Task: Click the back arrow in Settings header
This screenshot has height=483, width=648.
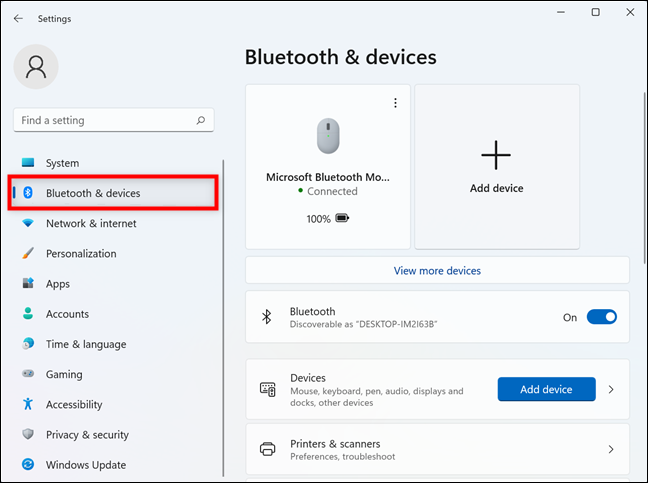Action: point(18,18)
